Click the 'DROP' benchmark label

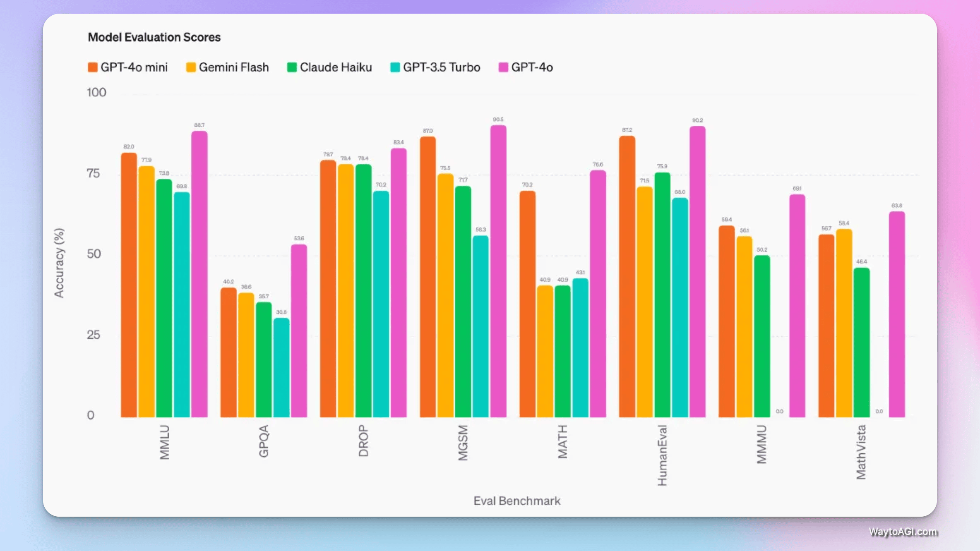(363, 441)
